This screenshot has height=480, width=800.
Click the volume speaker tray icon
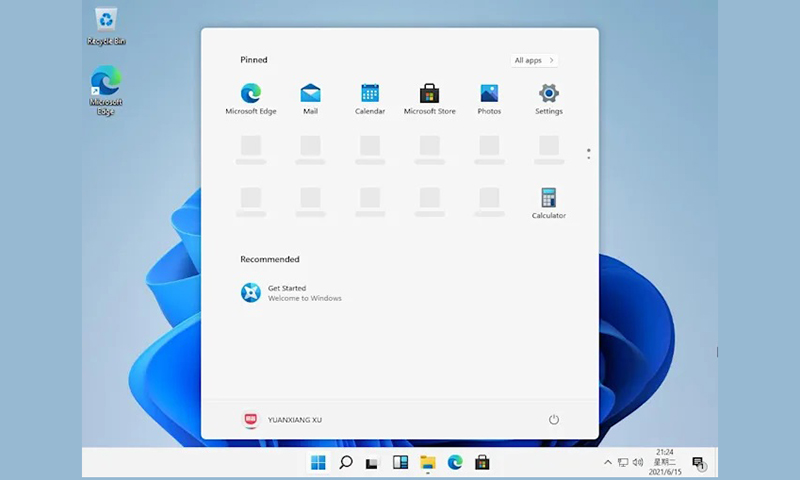coord(638,462)
